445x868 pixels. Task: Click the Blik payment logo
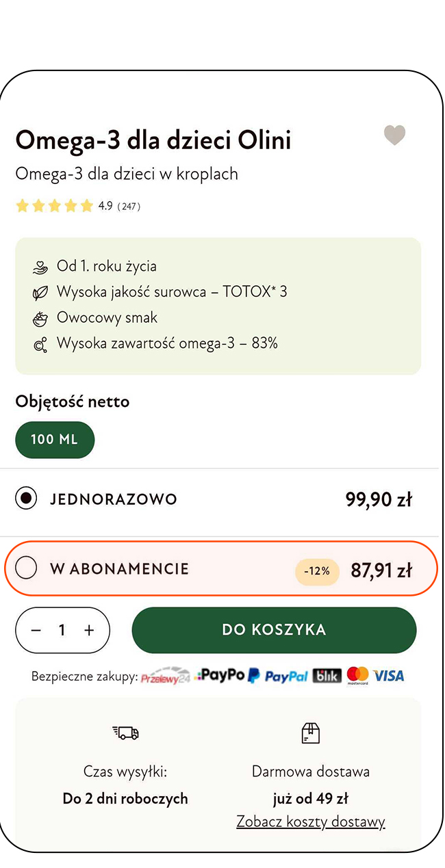[327, 676]
